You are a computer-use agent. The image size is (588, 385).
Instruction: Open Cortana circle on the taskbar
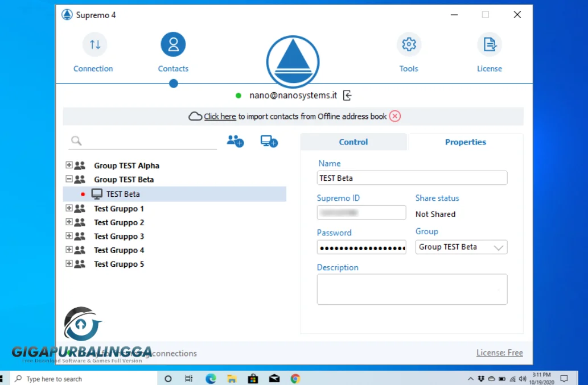(x=168, y=379)
